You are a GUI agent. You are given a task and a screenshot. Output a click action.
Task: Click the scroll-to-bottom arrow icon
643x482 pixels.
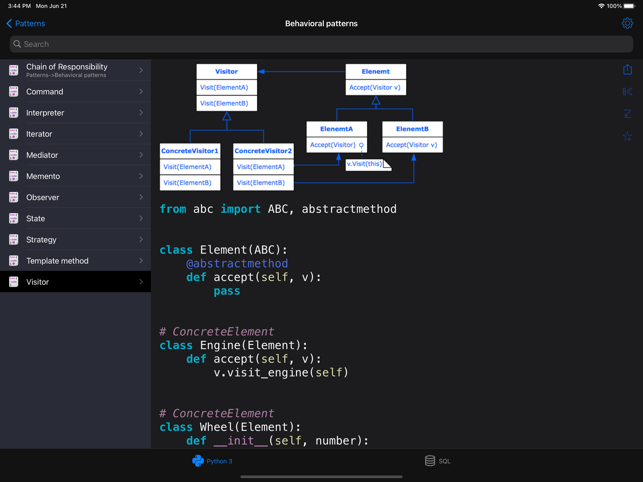627,114
